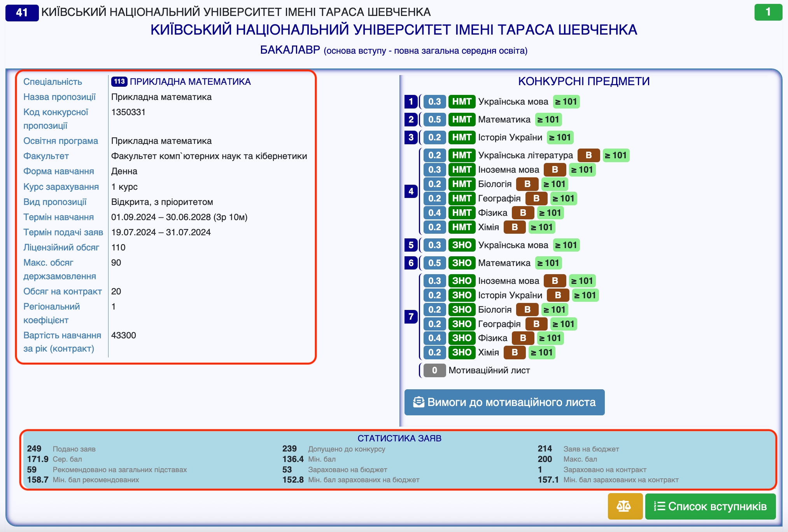Click the grey 0 badge for Мотиваційний лист

pyautogui.click(x=434, y=370)
